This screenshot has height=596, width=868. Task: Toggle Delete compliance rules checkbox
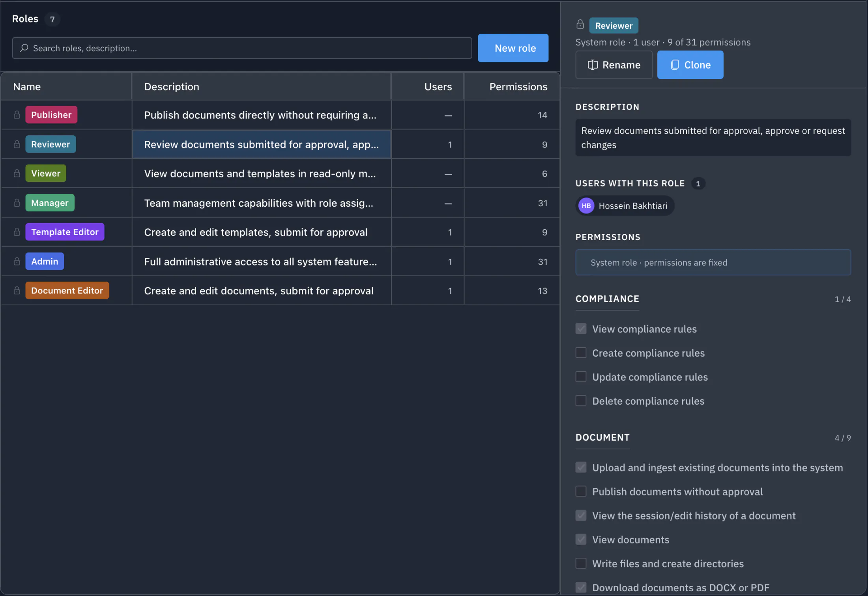[581, 401]
